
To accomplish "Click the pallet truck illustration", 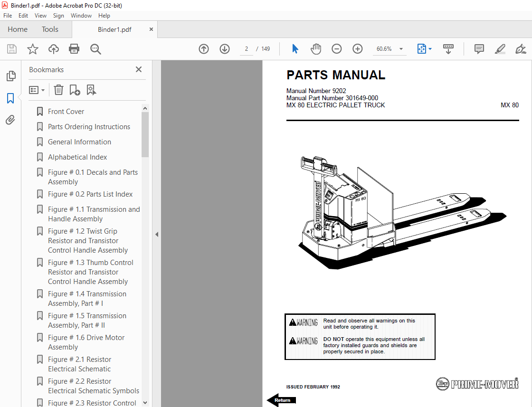I will 402,212.
